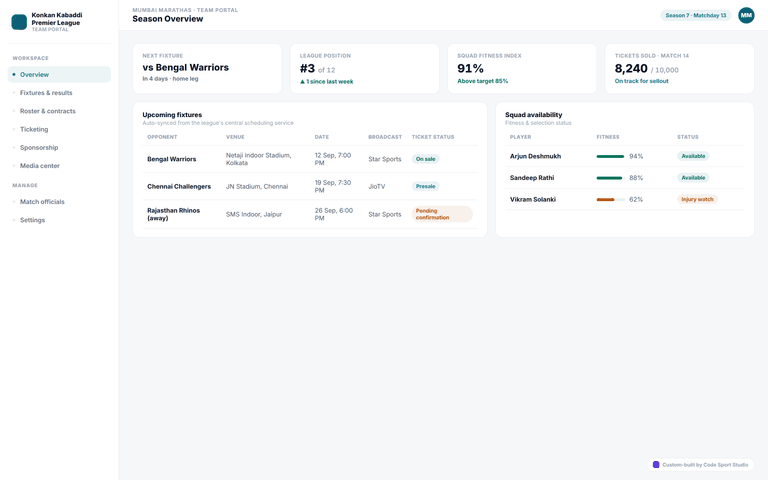Click the Code Sport Studio badge icon
Image resolution: width=768 pixels, height=480 pixels.
point(656,464)
